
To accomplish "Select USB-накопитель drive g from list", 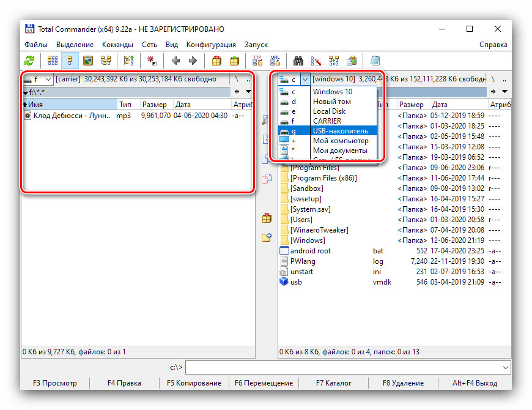I will pyautogui.click(x=339, y=131).
